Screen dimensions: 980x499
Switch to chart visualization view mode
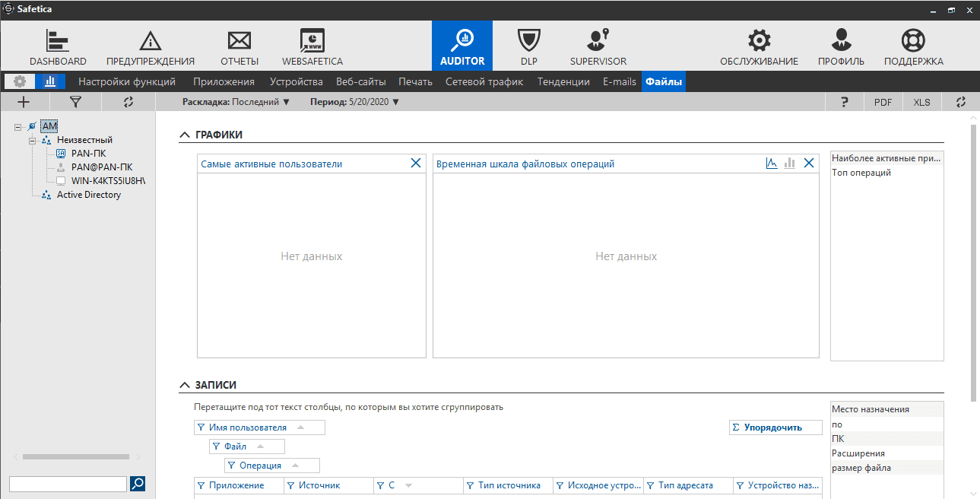50,81
